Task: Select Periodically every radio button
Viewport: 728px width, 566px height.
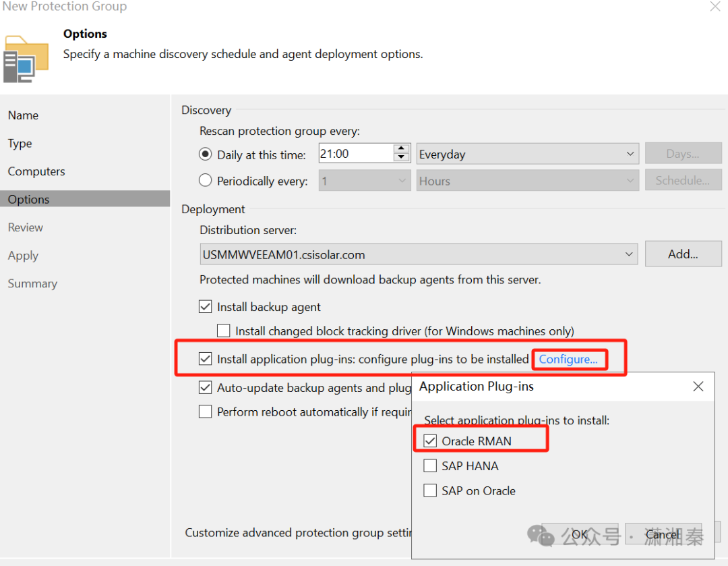Action: [x=205, y=180]
